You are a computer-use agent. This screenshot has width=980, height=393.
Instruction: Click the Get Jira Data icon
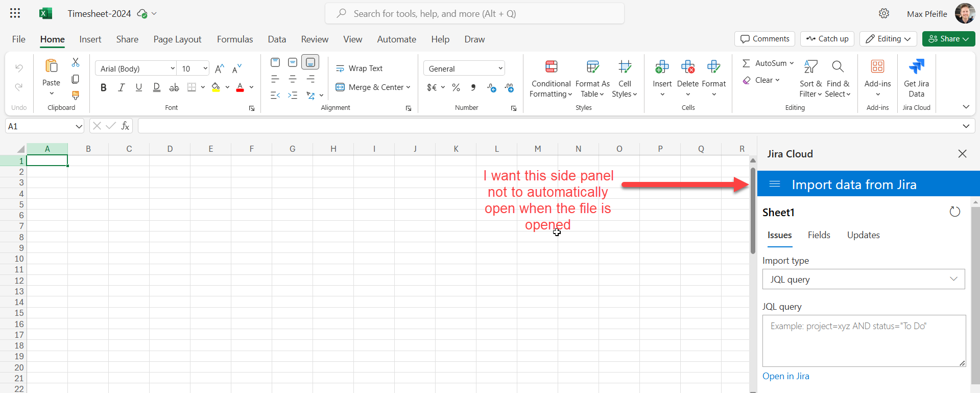916,66
